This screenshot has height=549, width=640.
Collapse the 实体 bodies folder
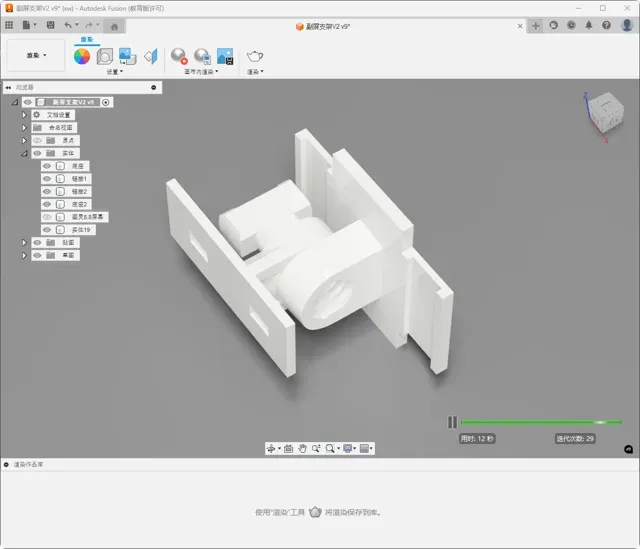[24, 153]
